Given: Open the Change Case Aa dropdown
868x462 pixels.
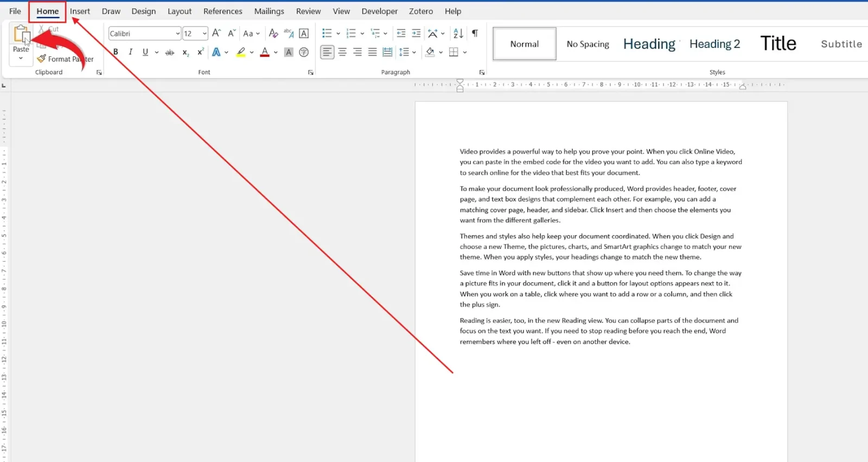Looking at the screenshot, I should pyautogui.click(x=251, y=33).
